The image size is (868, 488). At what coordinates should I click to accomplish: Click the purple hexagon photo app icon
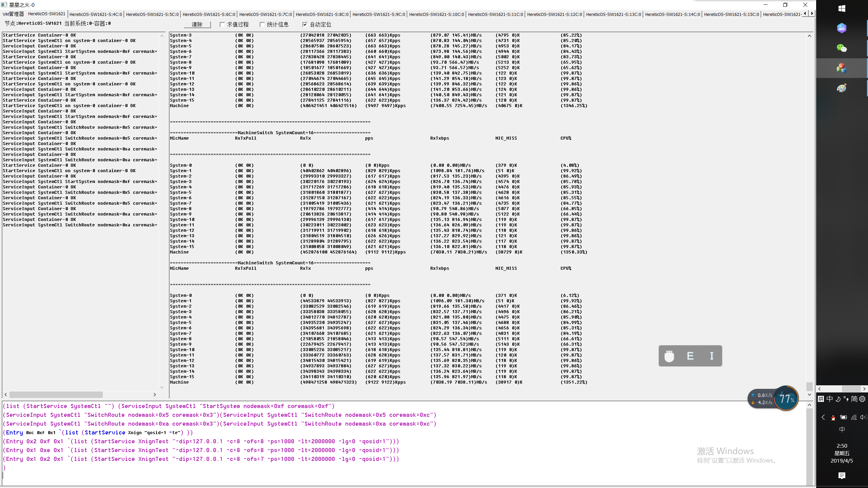point(842,28)
